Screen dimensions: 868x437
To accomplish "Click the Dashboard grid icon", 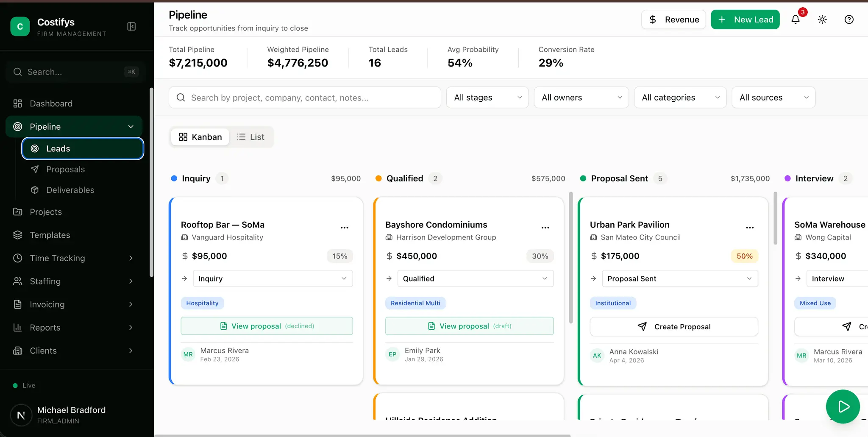I will [x=17, y=103].
